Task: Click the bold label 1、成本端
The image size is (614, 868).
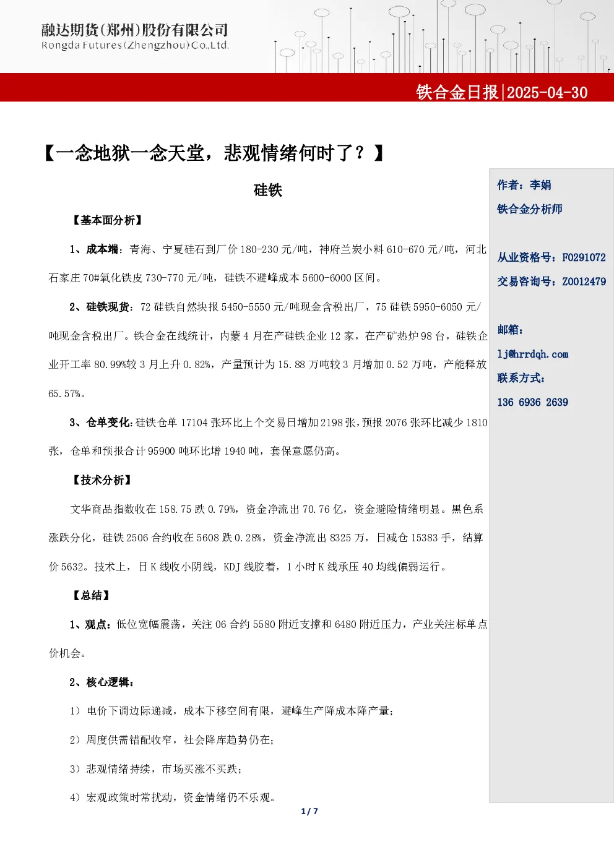Action: coord(93,249)
